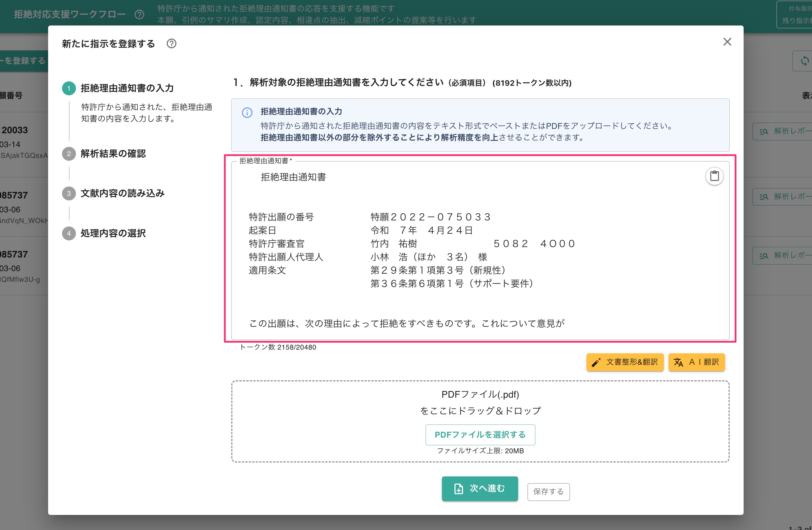Close the 新たに指示を登録する dialog
Viewport: 812px width, 530px height.
click(x=727, y=42)
